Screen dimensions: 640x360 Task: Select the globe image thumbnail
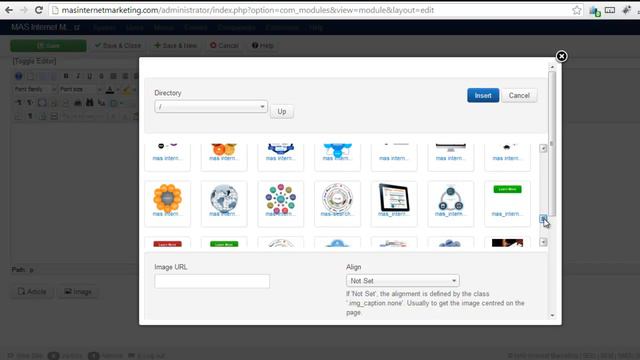point(224,203)
